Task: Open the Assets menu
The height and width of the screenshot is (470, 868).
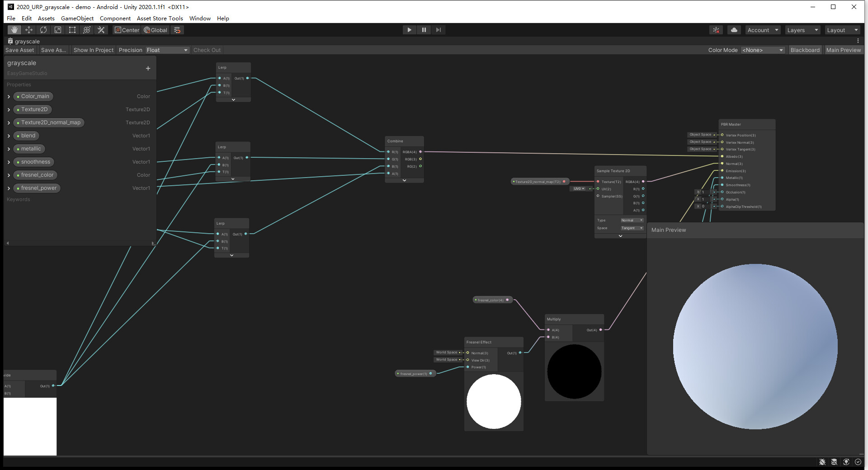Action: point(46,18)
